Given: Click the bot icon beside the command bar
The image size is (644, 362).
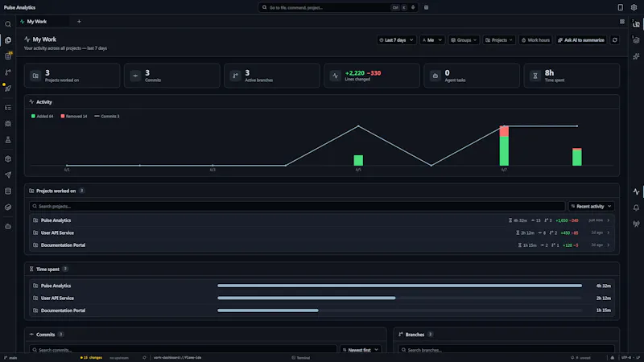Looking at the screenshot, I should click(x=427, y=7).
